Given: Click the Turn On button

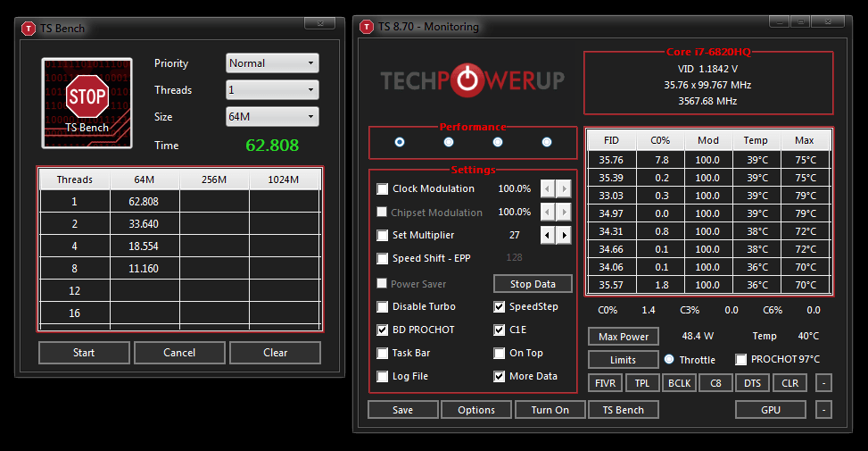Looking at the screenshot, I should point(550,409).
